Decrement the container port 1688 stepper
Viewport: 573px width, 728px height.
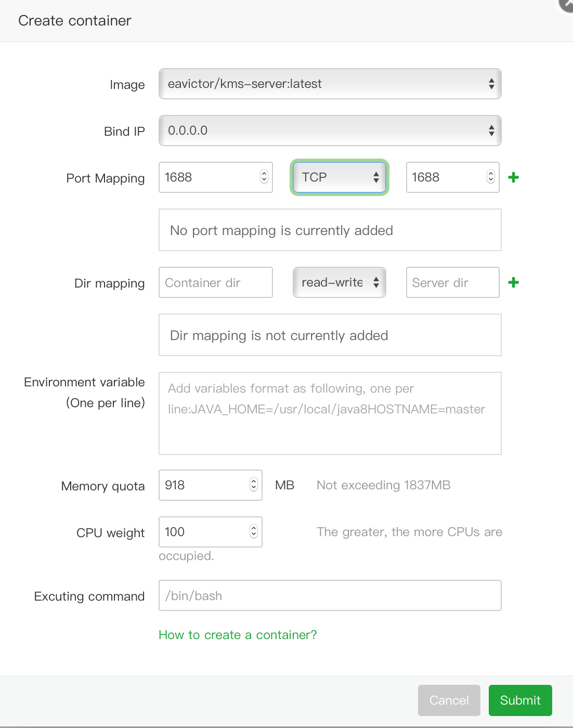click(490, 181)
